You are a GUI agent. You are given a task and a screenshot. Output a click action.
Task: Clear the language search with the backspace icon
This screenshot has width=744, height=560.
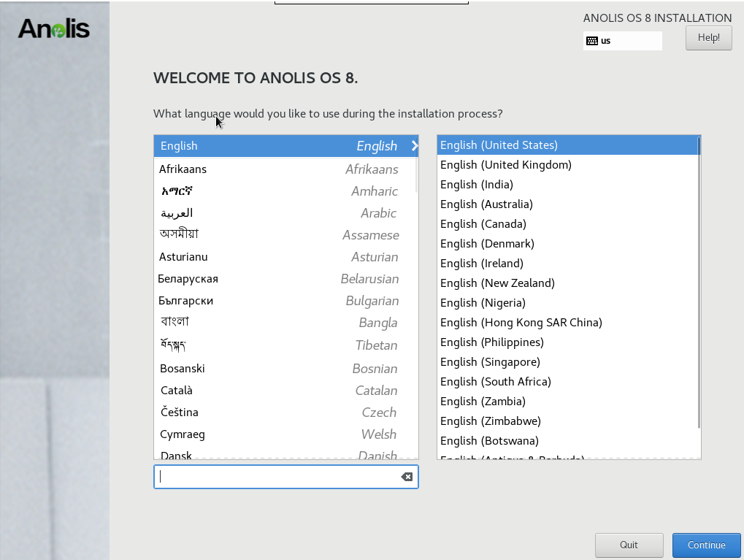tap(407, 477)
